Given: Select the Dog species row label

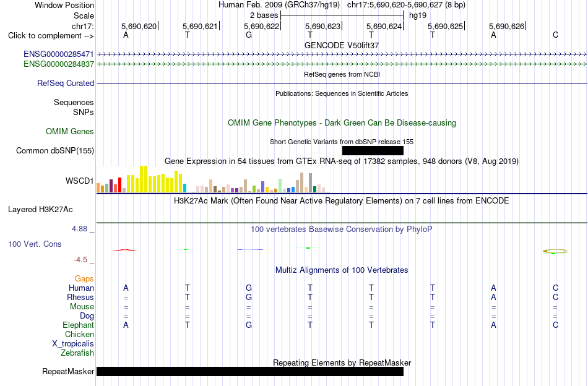Looking at the screenshot, I should click(87, 316).
